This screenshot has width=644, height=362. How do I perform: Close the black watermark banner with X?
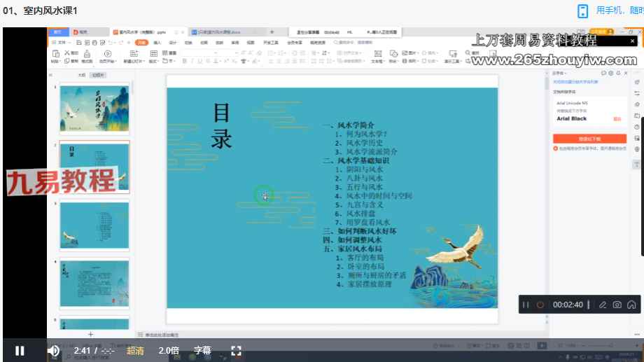click(633, 41)
